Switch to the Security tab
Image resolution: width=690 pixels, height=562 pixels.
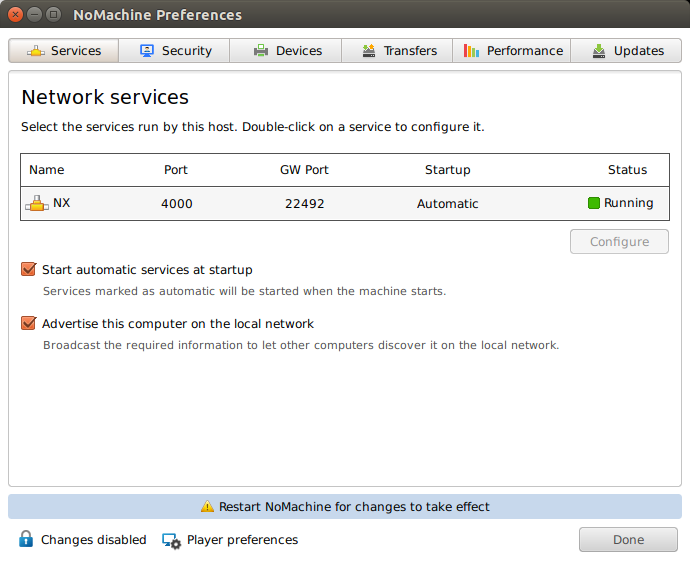174,51
